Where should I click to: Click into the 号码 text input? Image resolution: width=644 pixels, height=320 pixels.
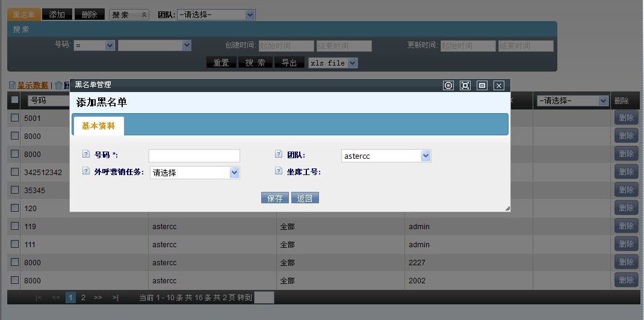pos(194,156)
